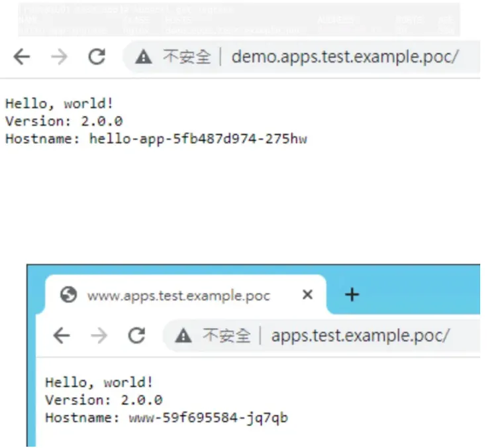
Task: Select the lower page's Version: 2.0.0 line
Action: (104, 400)
